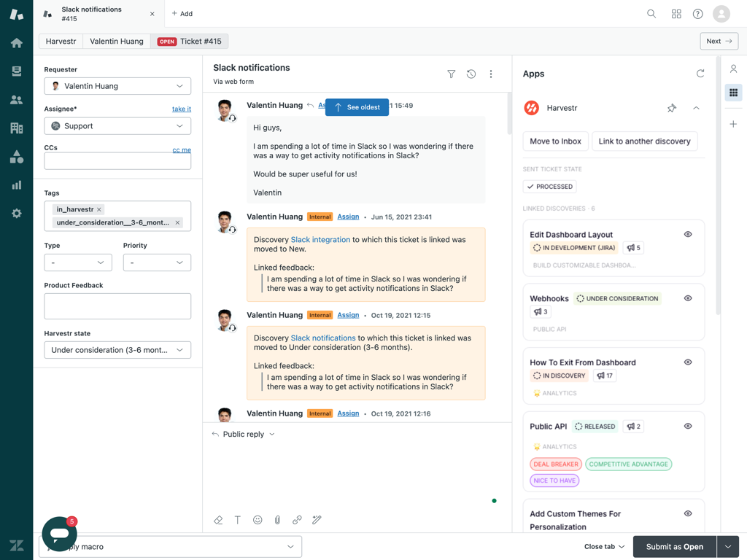The height and width of the screenshot is (560, 747).
Task: Open the conversation filter icon
Action: [452, 74]
